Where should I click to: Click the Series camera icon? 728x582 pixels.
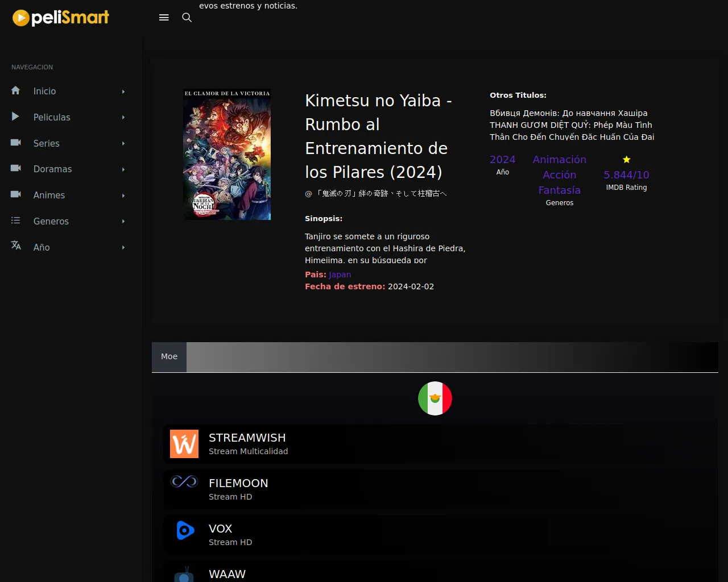pyautogui.click(x=16, y=143)
